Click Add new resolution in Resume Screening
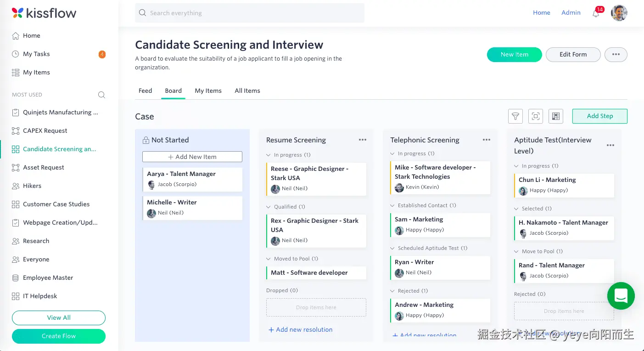This screenshot has width=644, height=351. (x=300, y=329)
